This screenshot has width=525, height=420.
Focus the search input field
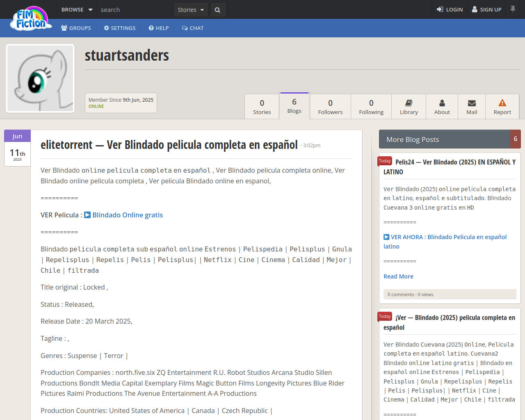click(x=135, y=10)
